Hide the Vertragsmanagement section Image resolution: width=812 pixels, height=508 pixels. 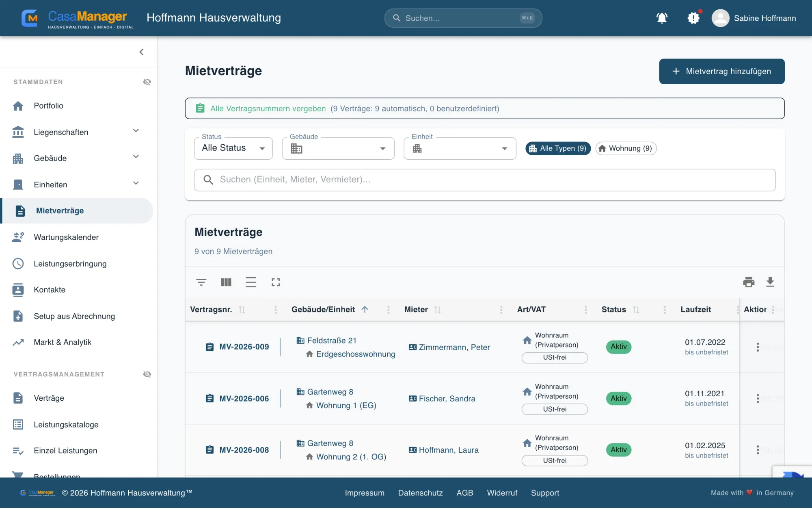(x=147, y=374)
